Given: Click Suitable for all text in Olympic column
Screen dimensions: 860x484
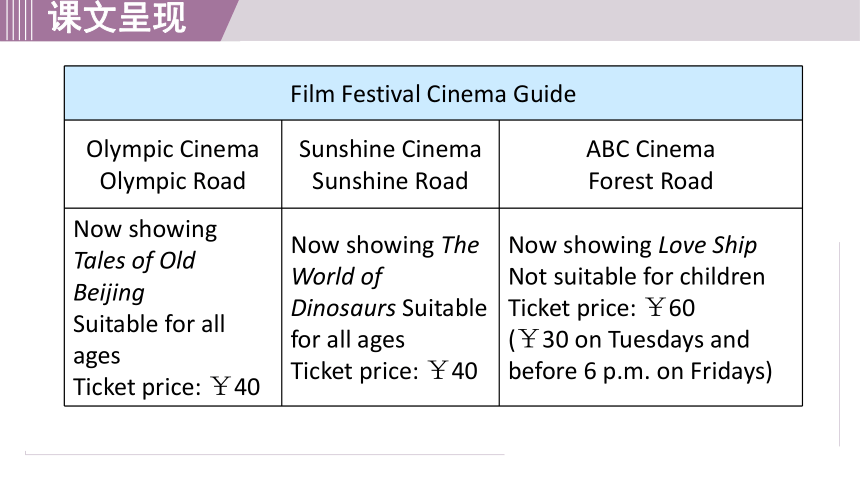Looking at the screenshot, I should tap(149, 324).
